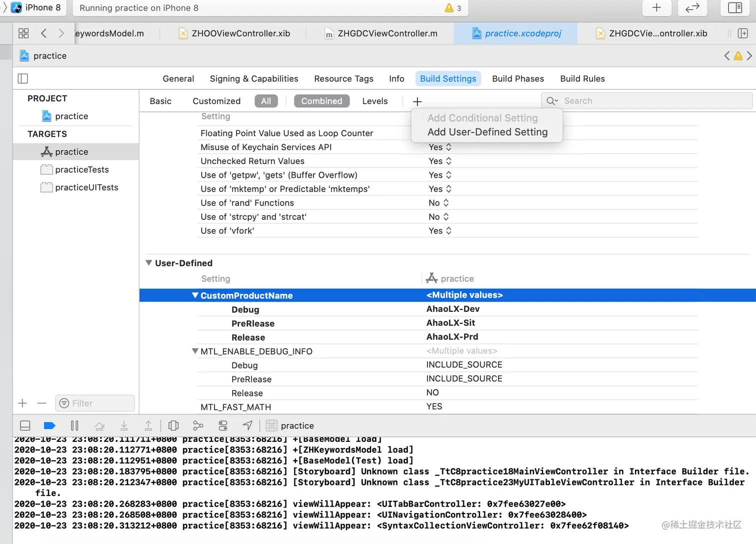This screenshot has width=756, height=544.
Task: Click the MTL_FAST_MATH setting row
Action: pyautogui.click(x=447, y=407)
